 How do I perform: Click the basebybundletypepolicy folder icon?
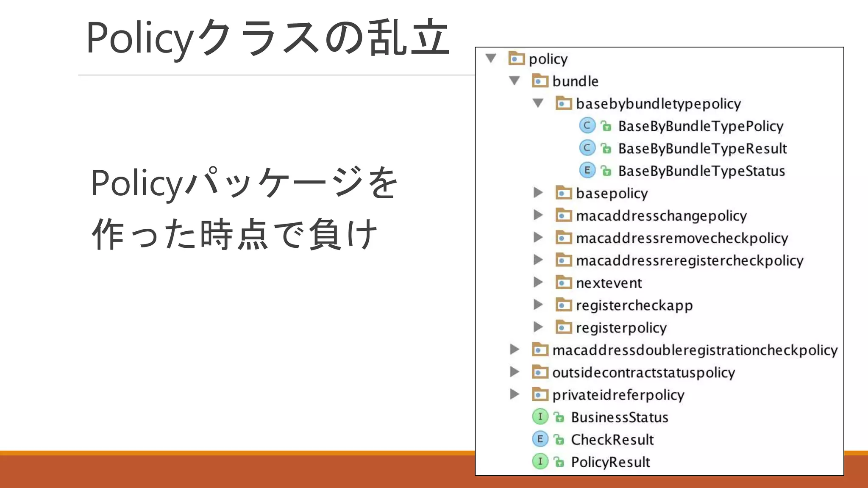[x=564, y=103]
